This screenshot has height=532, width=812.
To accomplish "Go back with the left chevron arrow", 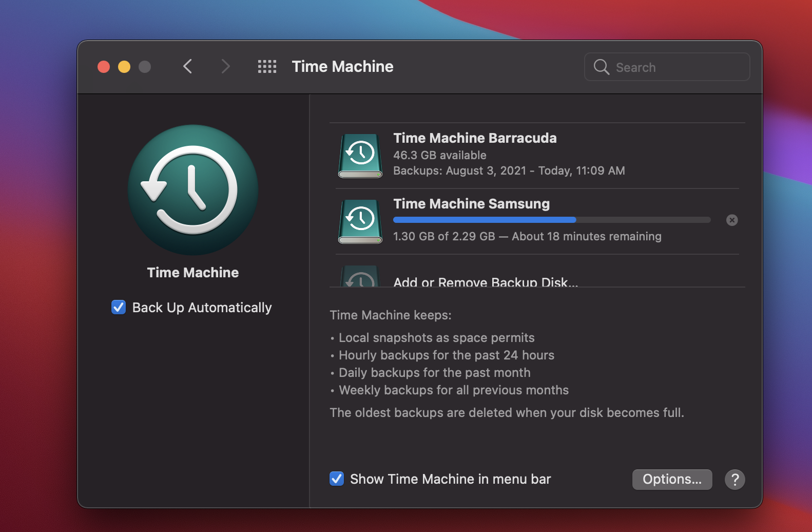I will [x=188, y=67].
